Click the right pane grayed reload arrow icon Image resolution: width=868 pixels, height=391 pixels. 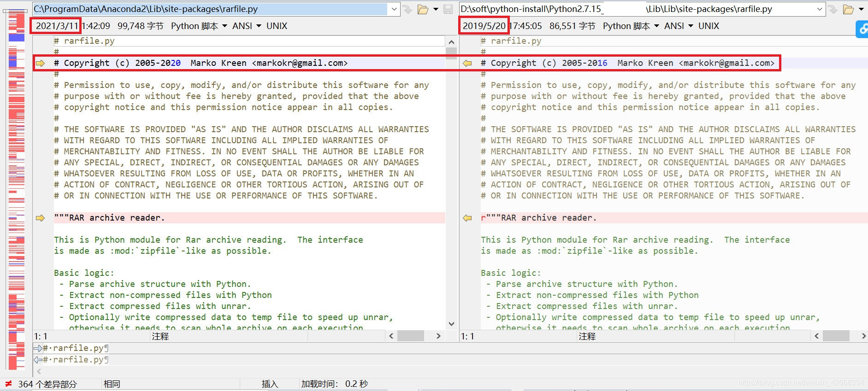833,9
